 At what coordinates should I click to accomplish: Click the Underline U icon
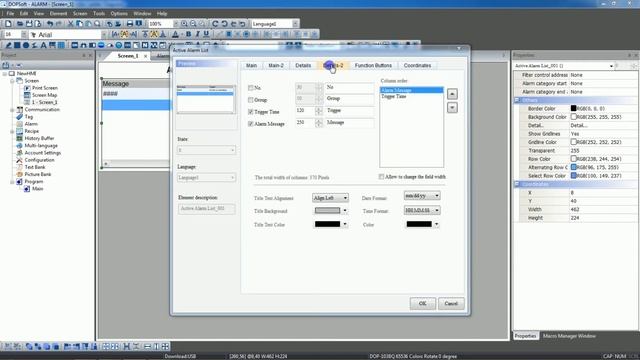tap(206, 34)
